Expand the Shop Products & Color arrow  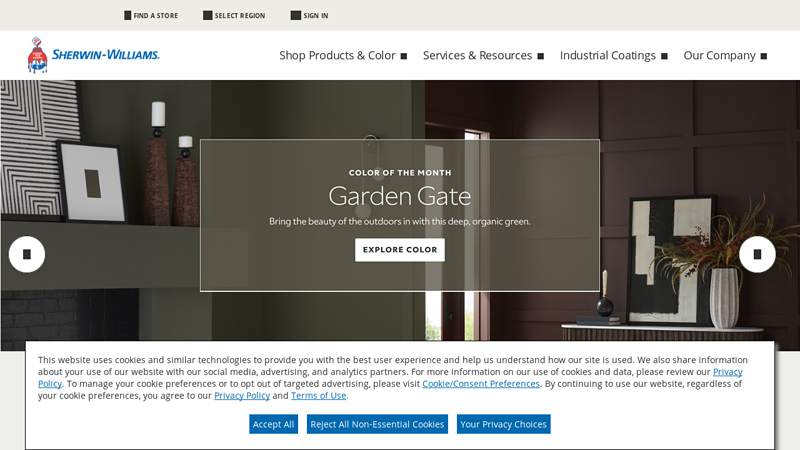coord(404,56)
